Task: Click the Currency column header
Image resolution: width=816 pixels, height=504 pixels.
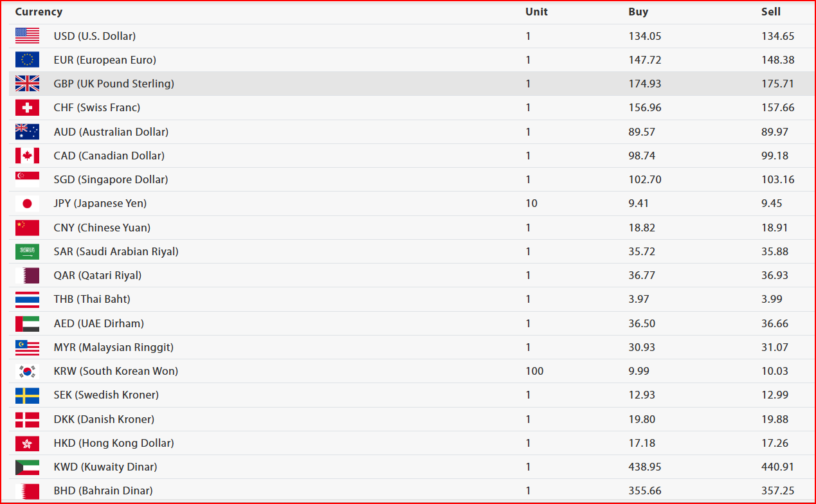Action: 39,12
